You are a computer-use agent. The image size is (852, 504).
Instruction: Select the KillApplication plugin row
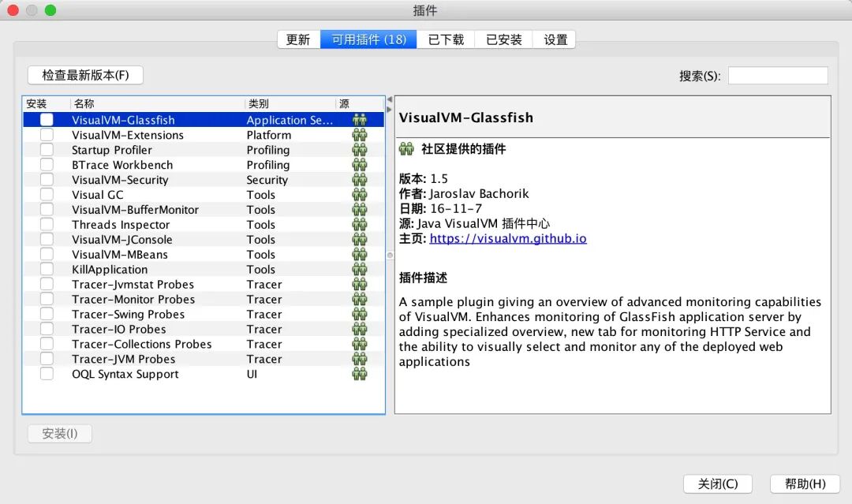[204, 270]
